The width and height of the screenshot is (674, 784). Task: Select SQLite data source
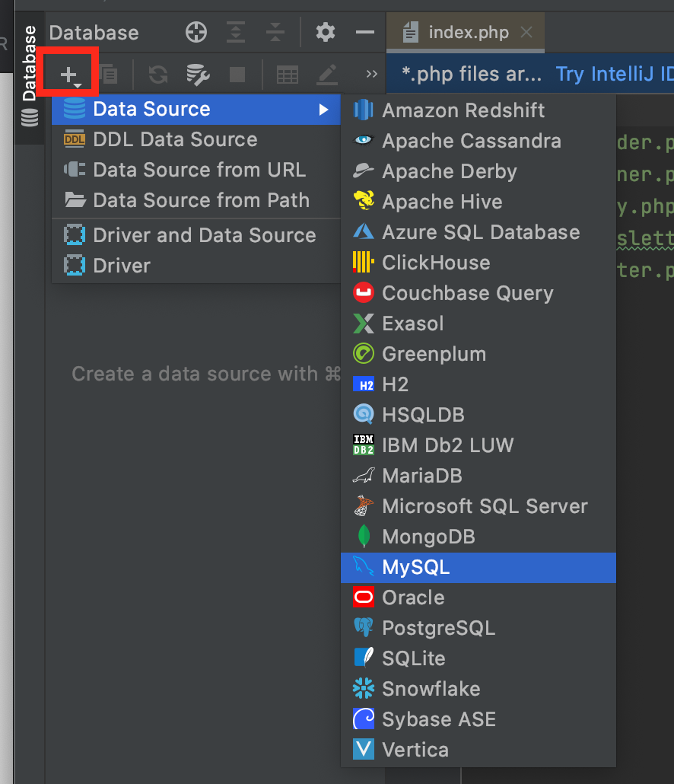478,659
